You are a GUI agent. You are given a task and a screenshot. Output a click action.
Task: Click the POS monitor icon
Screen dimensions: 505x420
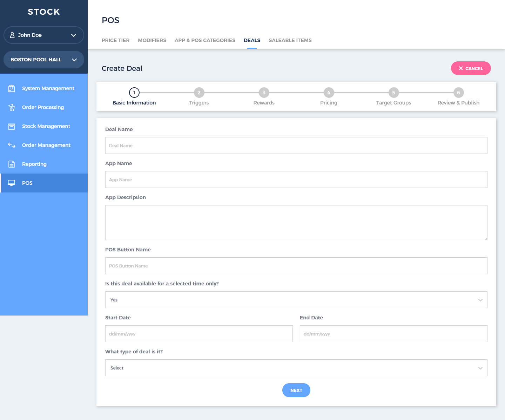pos(12,183)
